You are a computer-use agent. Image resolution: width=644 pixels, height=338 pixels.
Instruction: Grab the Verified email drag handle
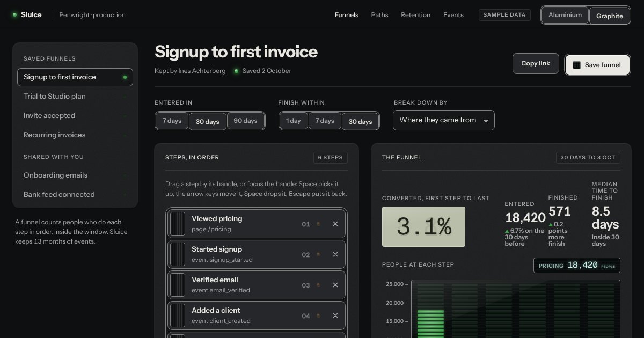click(178, 285)
